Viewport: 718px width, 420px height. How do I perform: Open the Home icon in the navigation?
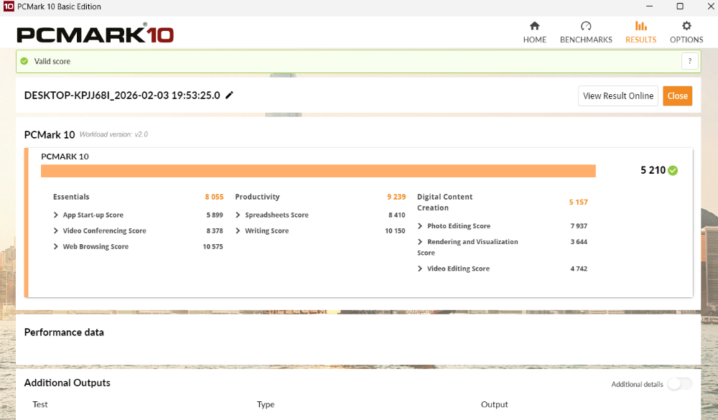(x=534, y=26)
